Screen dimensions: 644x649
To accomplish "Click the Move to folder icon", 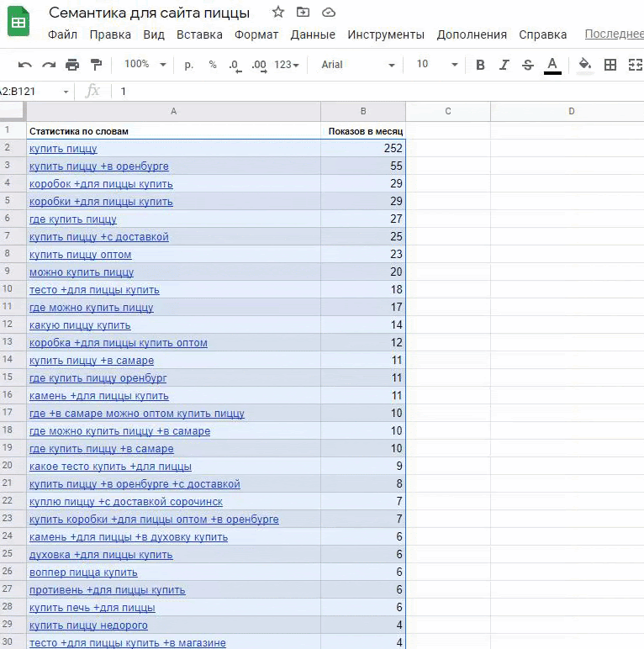I will pyautogui.click(x=303, y=12).
